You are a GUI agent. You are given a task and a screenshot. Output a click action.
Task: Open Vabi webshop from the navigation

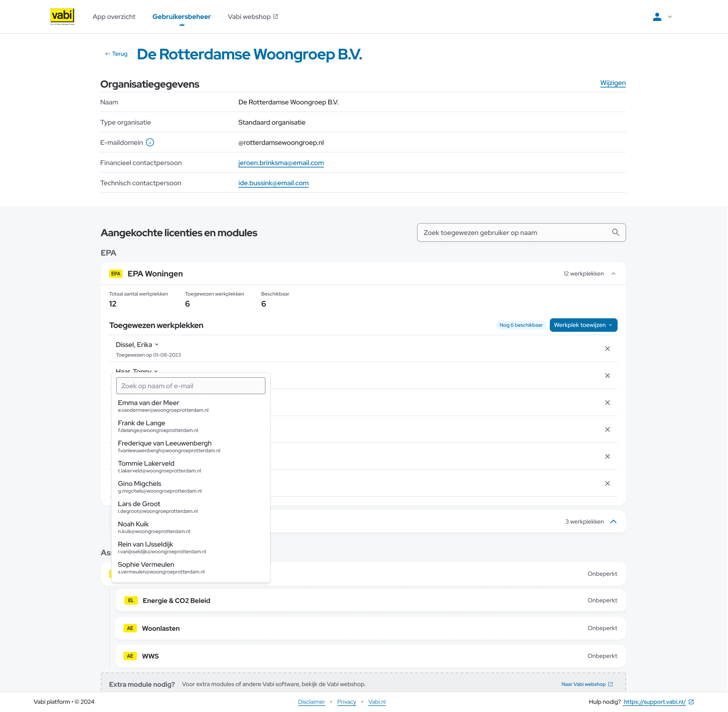pos(253,17)
